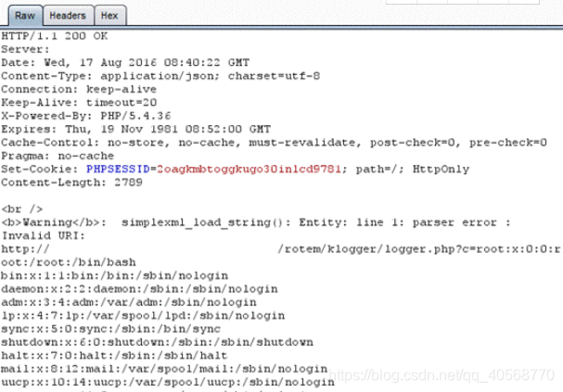Click the sync:x:5:0 passwd entry

[111, 328]
